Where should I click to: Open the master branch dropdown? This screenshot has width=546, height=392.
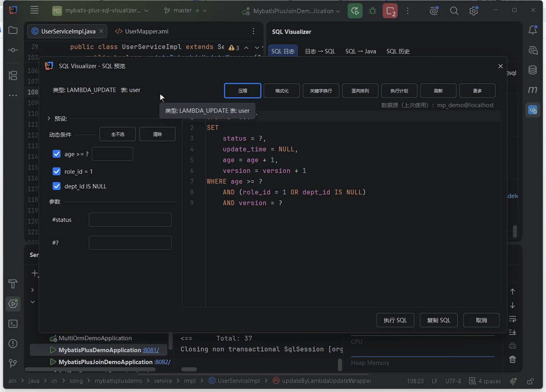186,11
